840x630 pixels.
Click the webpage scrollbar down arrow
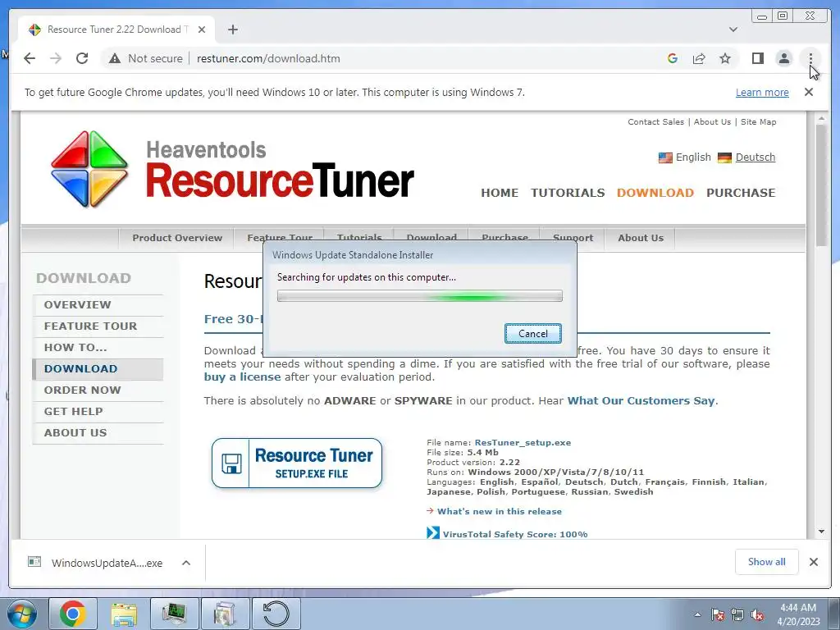821,532
